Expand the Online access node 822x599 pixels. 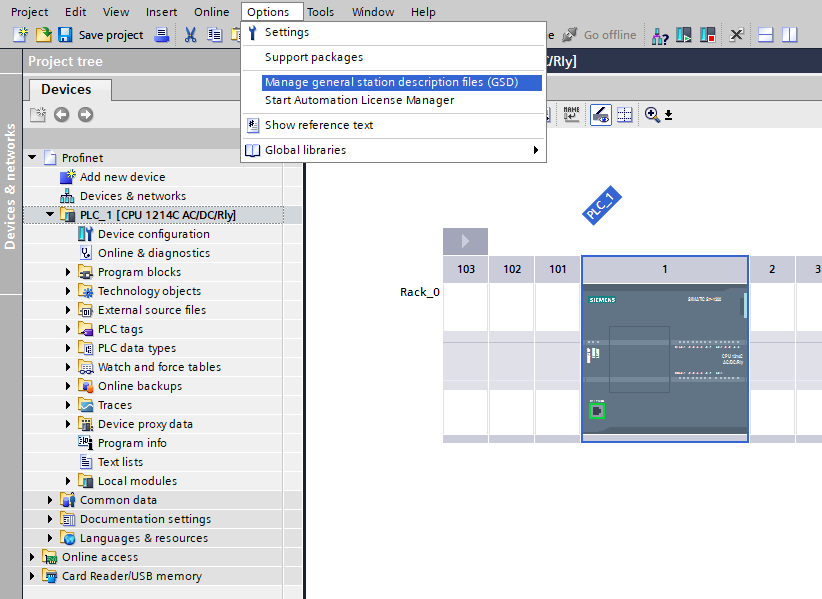point(33,557)
